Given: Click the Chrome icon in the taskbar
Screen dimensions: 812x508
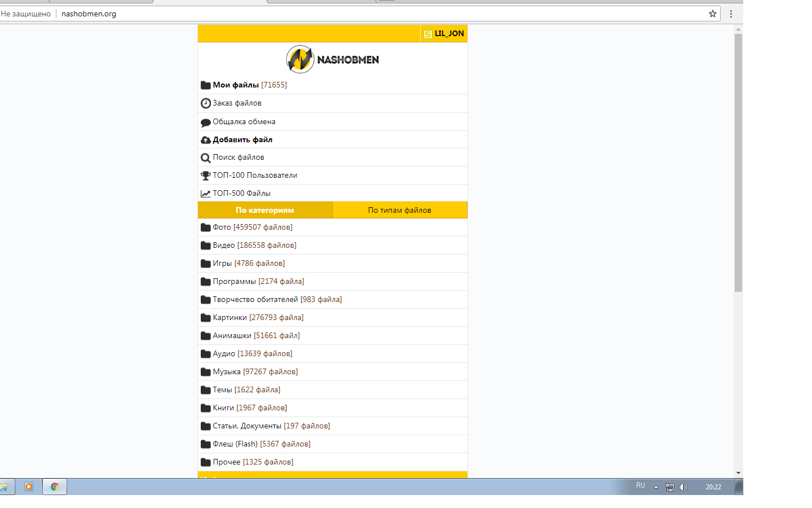Looking at the screenshot, I should click(x=55, y=487).
